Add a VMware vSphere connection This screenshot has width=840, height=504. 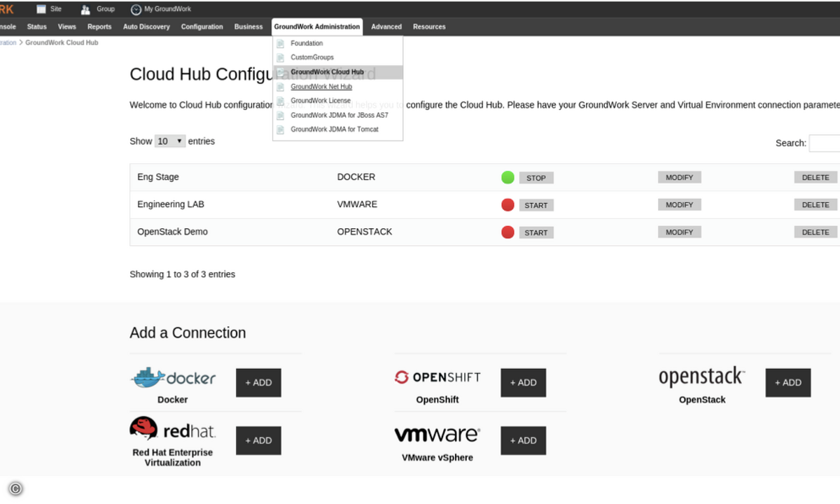pyautogui.click(x=523, y=441)
